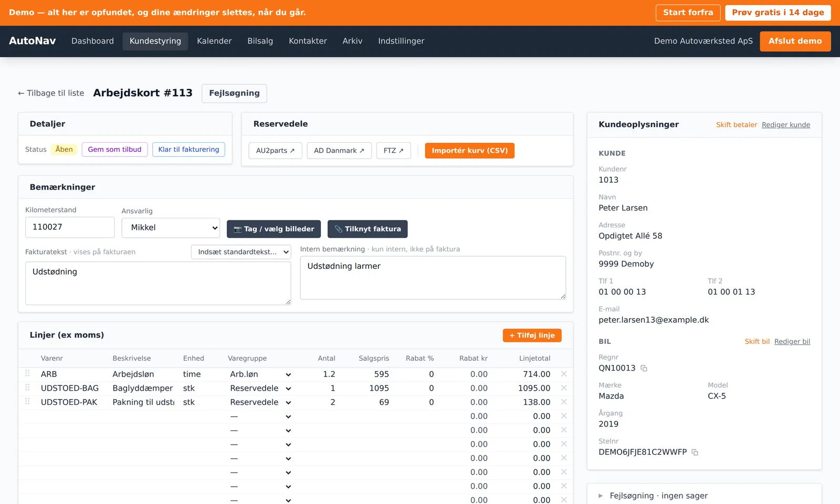This screenshot has width=840, height=504.
Task: Click the Tilknyt faktura paperclip button
Action: click(367, 229)
